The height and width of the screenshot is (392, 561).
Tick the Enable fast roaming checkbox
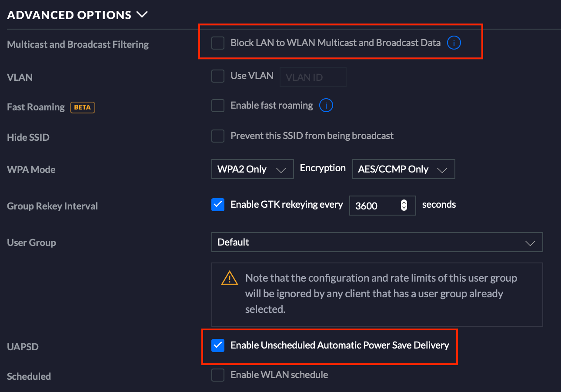tap(218, 106)
